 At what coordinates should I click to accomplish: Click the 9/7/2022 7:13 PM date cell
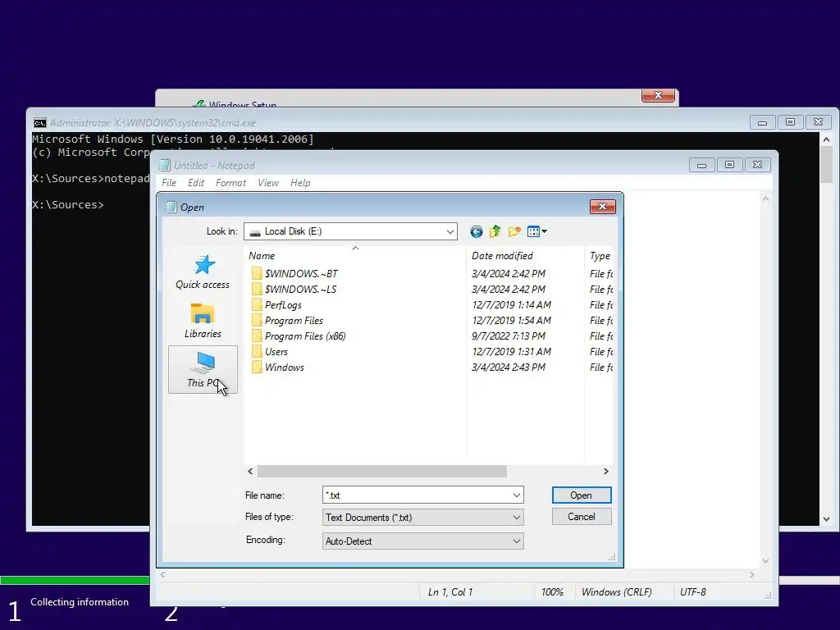509,336
